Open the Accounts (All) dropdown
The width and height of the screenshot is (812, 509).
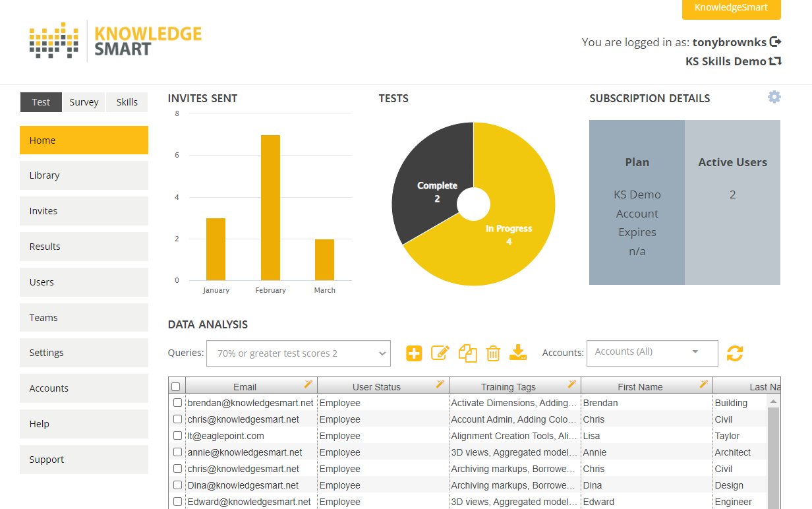tap(652, 353)
